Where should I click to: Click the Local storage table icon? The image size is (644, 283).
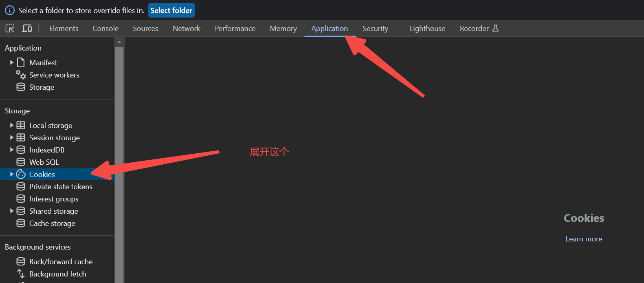coord(21,125)
